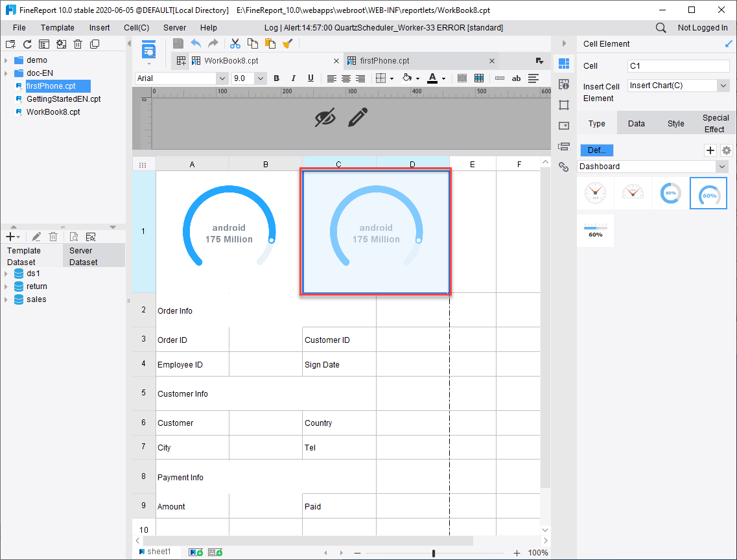Select the 60% horizontal bar dashboard thumbnail
This screenshot has width=737, height=560.
click(x=595, y=231)
